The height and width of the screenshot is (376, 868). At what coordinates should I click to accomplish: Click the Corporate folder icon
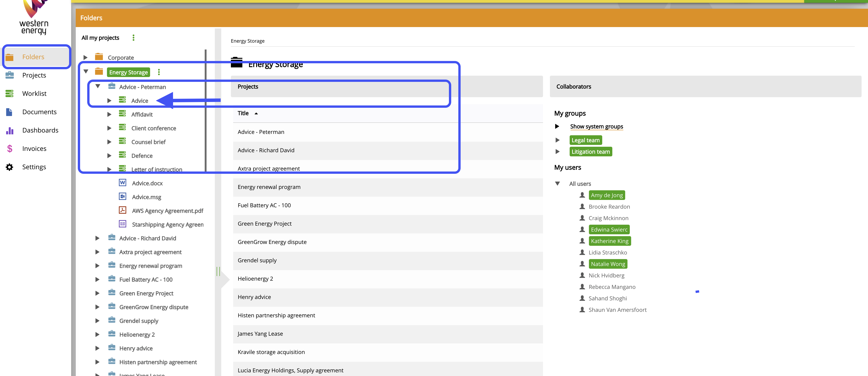pyautogui.click(x=99, y=57)
